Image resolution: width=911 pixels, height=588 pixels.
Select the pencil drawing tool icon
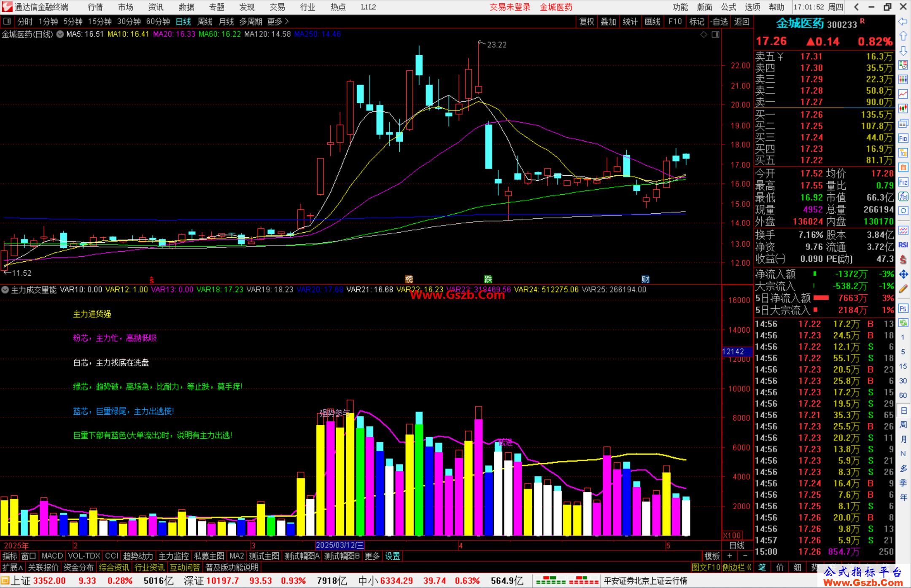tap(903, 289)
